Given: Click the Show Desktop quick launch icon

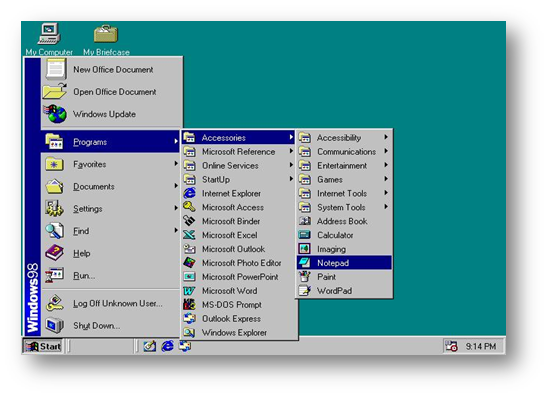Looking at the screenshot, I should coord(150,346).
